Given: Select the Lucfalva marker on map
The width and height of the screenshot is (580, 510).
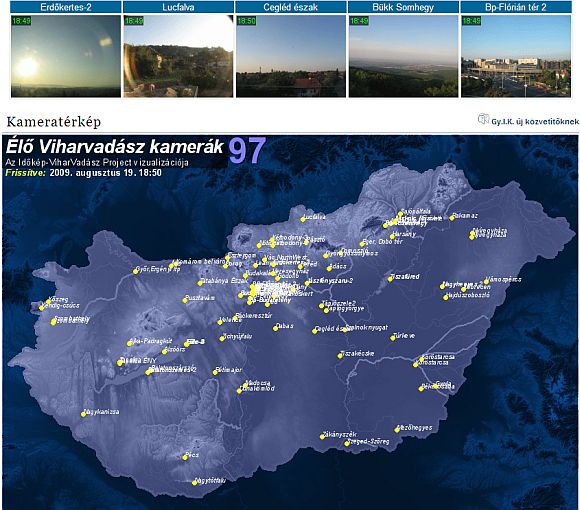Looking at the screenshot, I should [303, 219].
